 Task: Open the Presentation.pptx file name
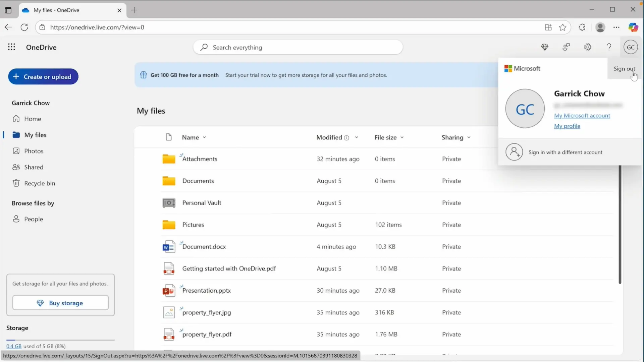(206, 291)
